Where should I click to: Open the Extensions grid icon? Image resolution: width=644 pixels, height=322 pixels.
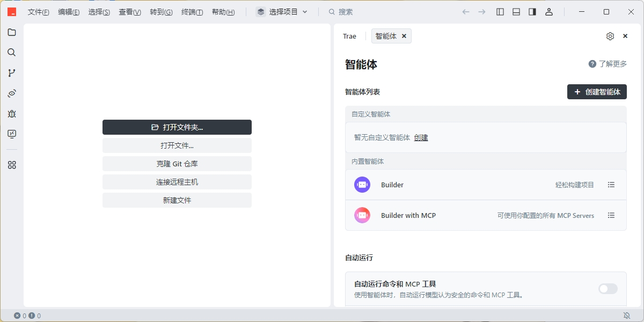point(11,165)
